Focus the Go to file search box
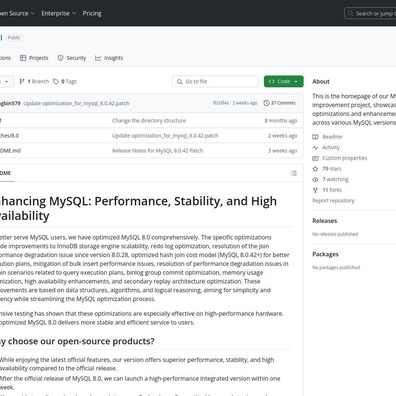Image resolution: width=396 pixels, height=396 pixels. click(215, 81)
